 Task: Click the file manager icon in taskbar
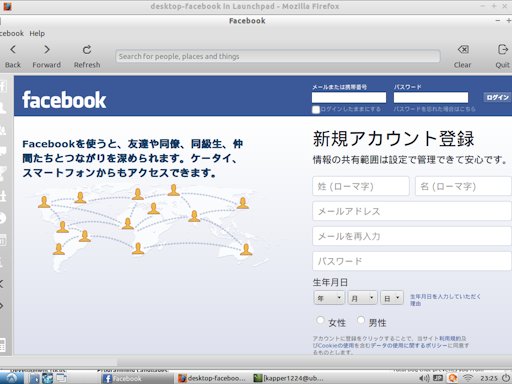(34, 378)
